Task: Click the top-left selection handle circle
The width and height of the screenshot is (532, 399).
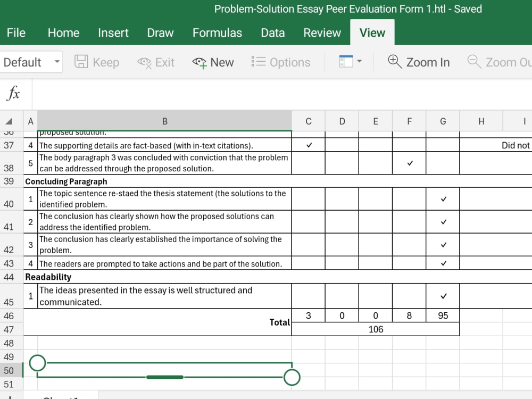Action: pos(37,363)
